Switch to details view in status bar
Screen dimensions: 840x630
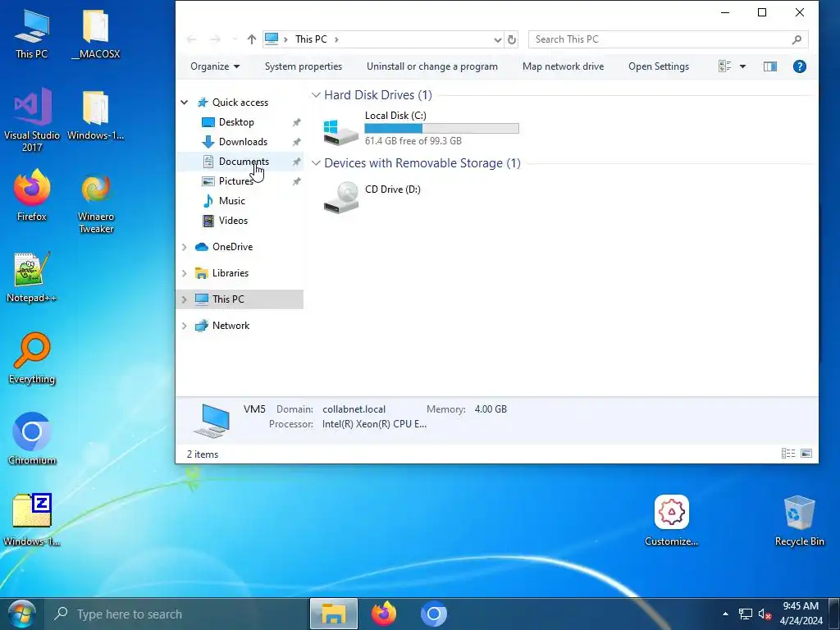788,454
